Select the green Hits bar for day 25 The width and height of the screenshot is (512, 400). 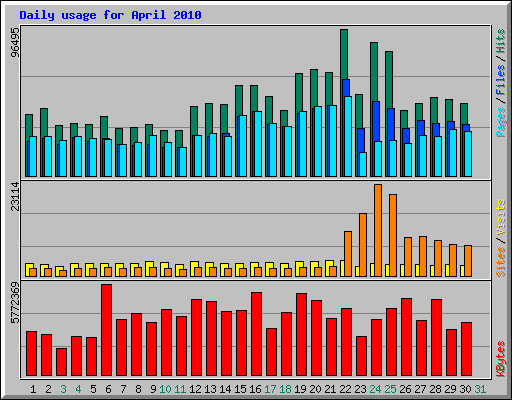[389, 79]
